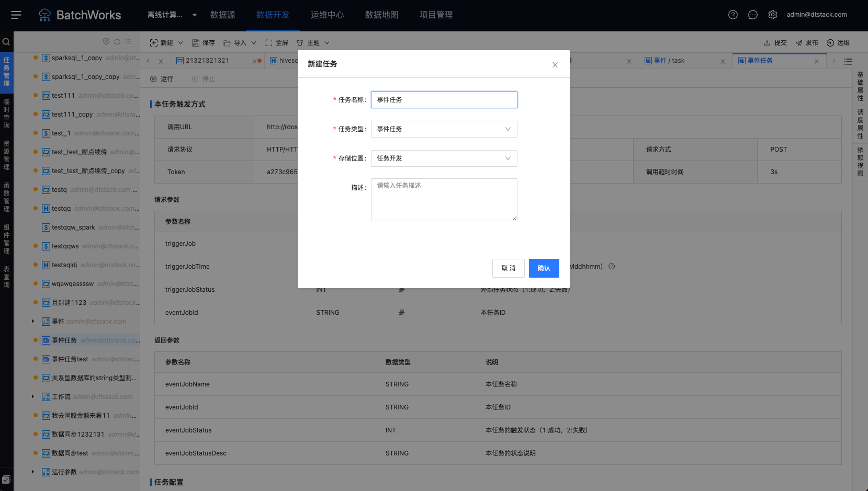The image size is (868, 491).
Task: Click the locate position icon in tree panel
Action: [106, 41]
